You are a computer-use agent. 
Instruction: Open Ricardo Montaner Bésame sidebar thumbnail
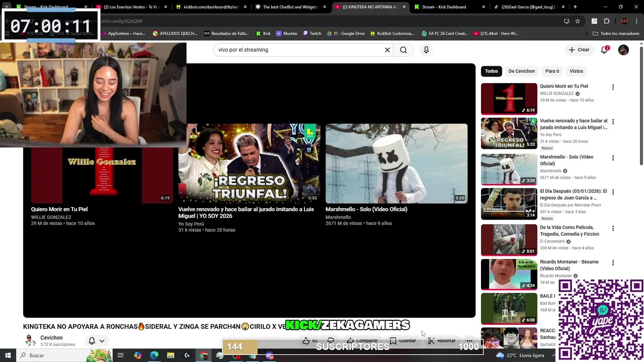[509, 275]
